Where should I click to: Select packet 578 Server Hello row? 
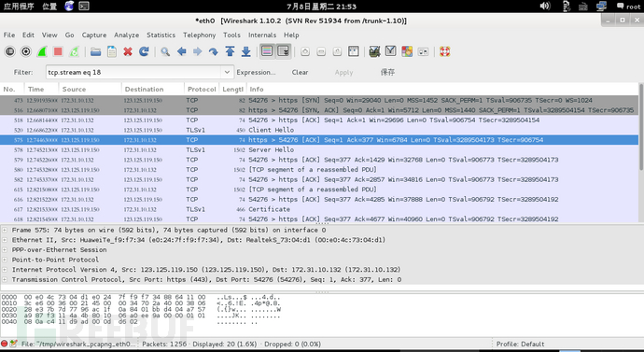tap(319, 150)
